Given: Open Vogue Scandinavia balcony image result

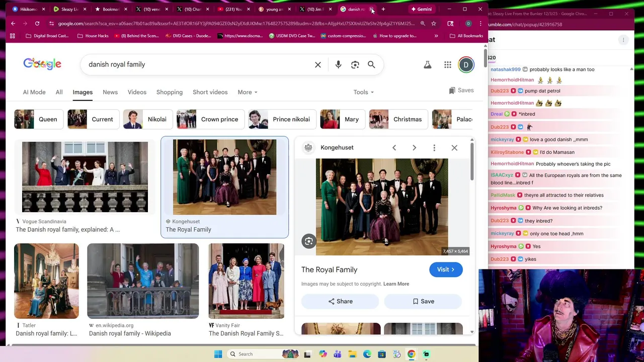Looking at the screenshot, I should coord(85,177).
